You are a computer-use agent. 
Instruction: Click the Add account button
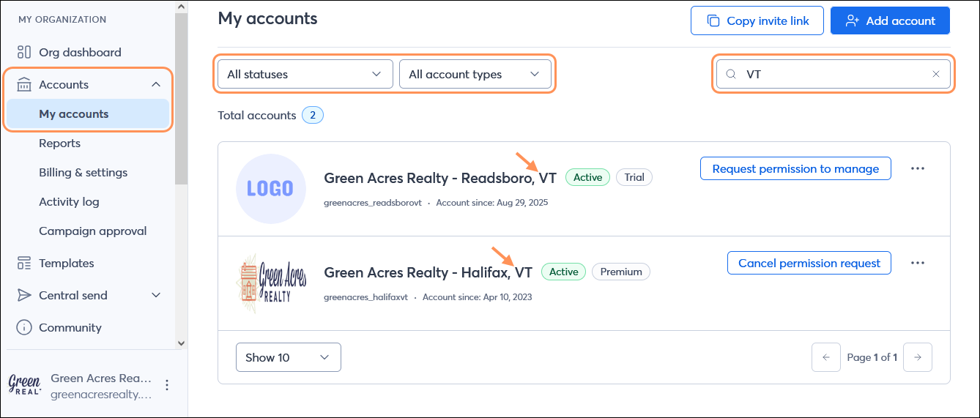(x=890, y=20)
